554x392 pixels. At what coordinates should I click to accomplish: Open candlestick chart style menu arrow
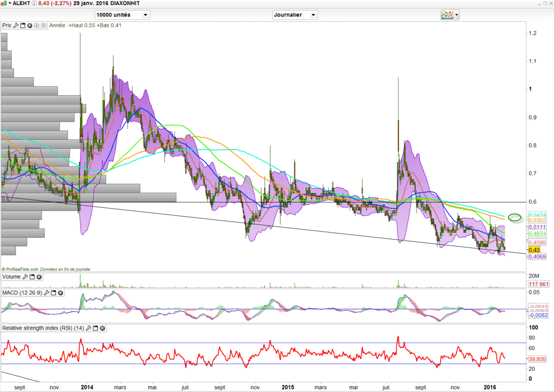click(10, 3)
